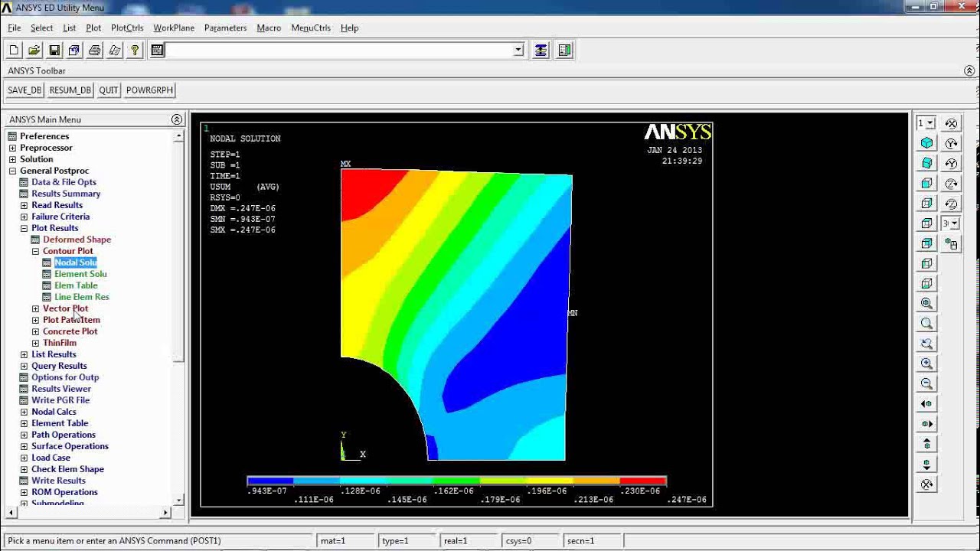
Task: Expand the List Results node
Action: pos(24,354)
